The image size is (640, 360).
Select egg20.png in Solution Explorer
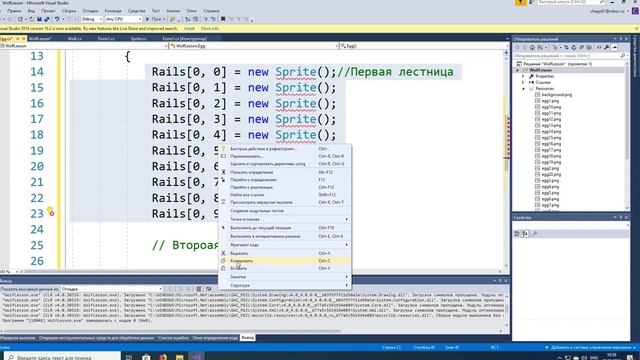point(551,174)
